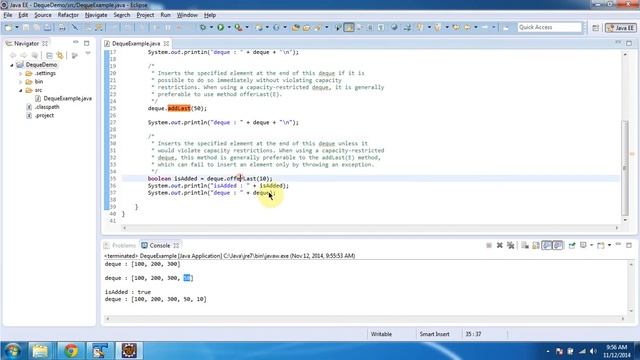
Task: Open the Windows Start button
Action: [13, 351]
